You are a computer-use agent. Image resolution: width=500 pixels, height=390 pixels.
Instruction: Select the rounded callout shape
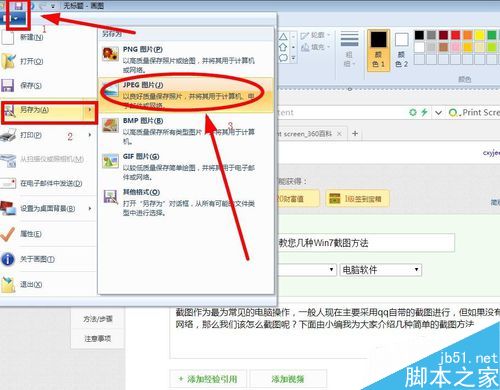283,58
